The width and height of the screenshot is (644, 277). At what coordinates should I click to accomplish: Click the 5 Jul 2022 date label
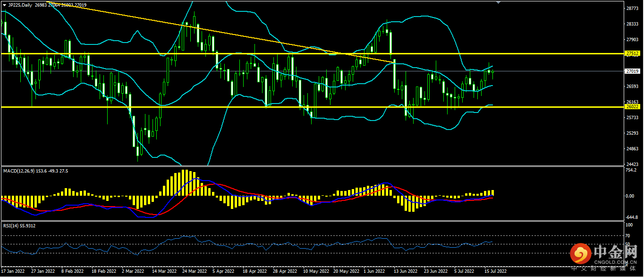(465, 272)
